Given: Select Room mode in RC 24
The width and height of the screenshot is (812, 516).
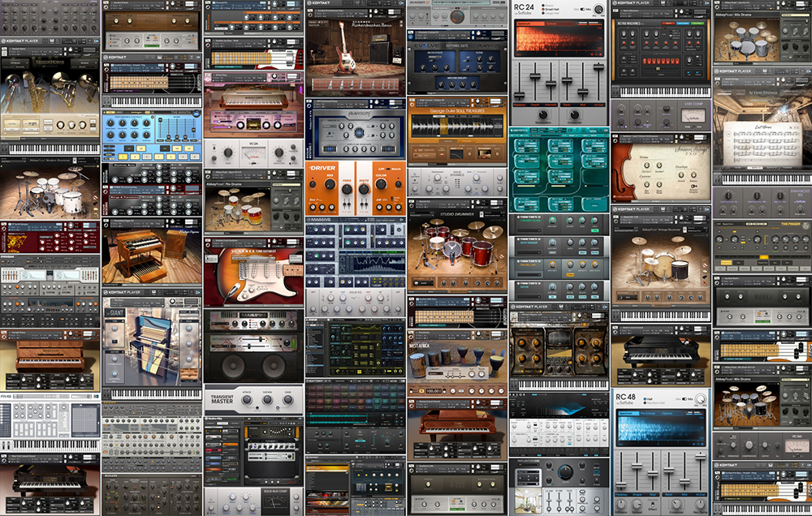Looking at the screenshot, I should point(547,6).
